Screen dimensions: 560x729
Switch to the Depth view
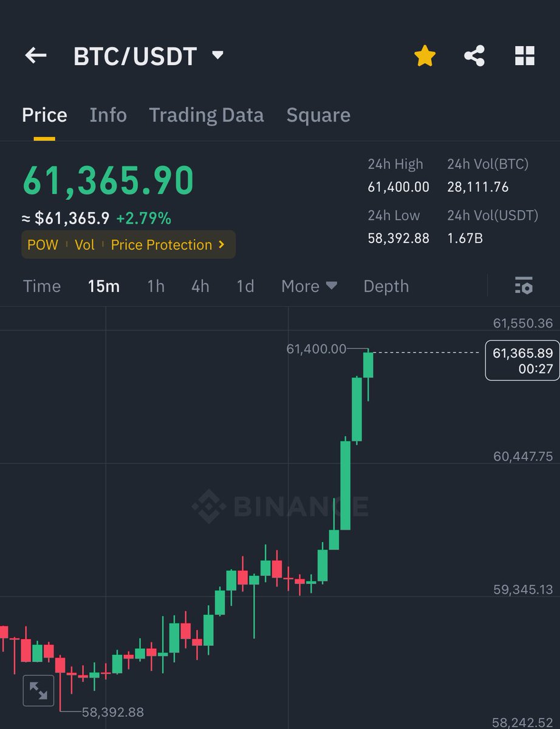pos(386,286)
